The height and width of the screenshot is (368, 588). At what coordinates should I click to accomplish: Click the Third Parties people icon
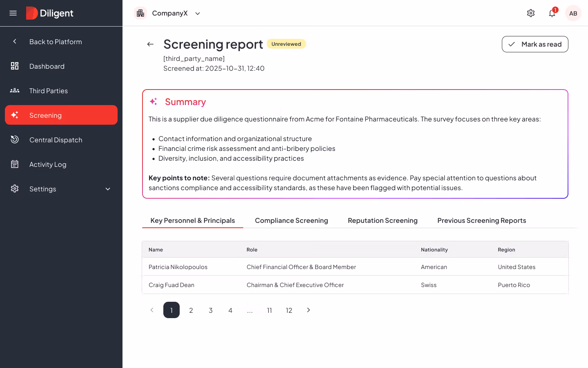[x=15, y=90]
